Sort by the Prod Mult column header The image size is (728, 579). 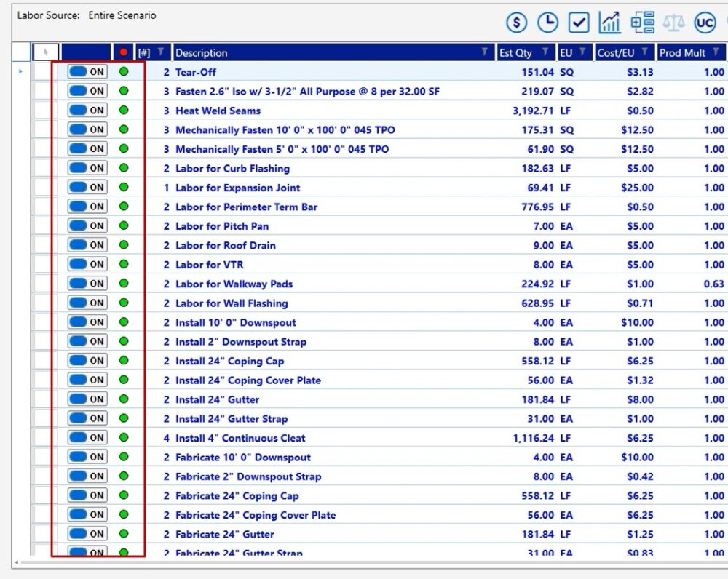tap(683, 52)
